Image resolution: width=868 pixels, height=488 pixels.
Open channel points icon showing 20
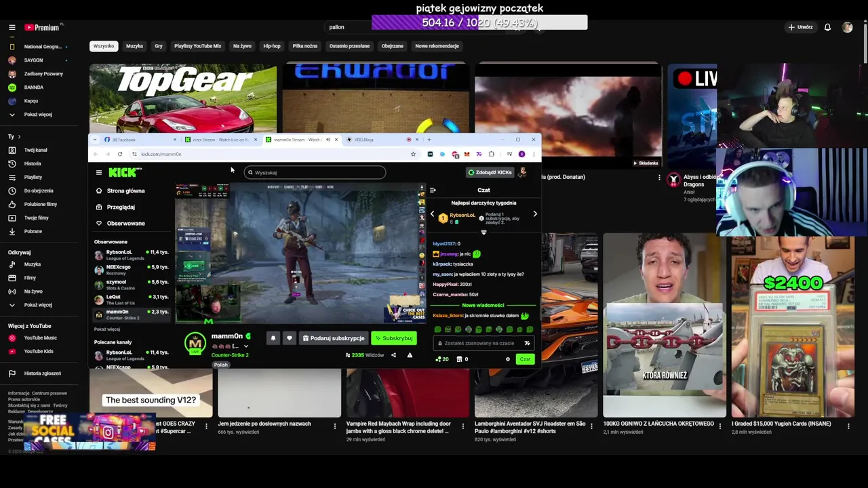pyautogui.click(x=441, y=359)
